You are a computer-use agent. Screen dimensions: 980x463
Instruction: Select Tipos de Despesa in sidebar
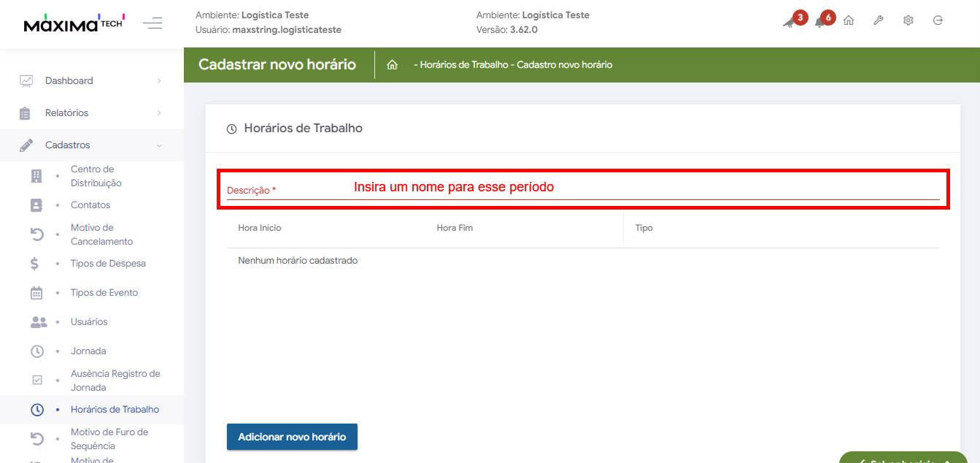click(108, 264)
